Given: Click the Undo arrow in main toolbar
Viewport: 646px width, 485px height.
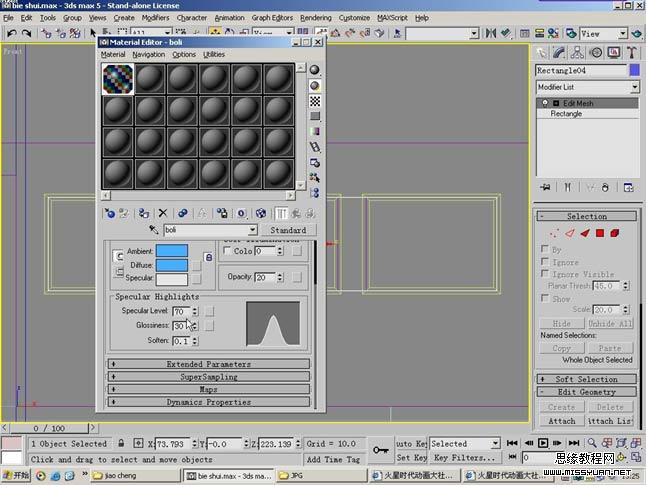Looking at the screenshot, I should point(12,33).
